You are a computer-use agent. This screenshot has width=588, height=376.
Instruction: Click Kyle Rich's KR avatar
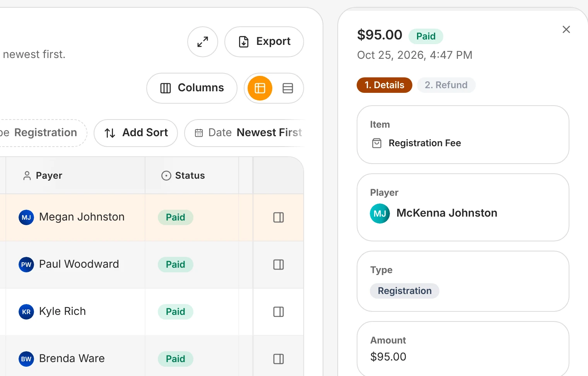click(26, 312)
